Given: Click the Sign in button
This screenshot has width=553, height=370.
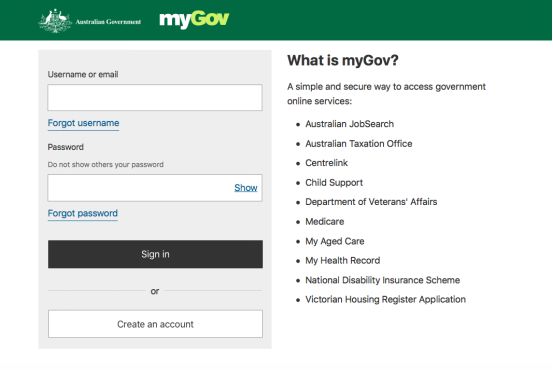Looking at the screenshot, I should pyautogui.click(x=155, y=254).
